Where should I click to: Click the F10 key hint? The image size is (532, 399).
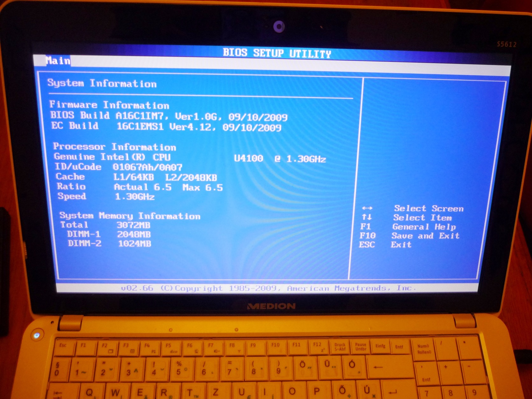[367, 235]
